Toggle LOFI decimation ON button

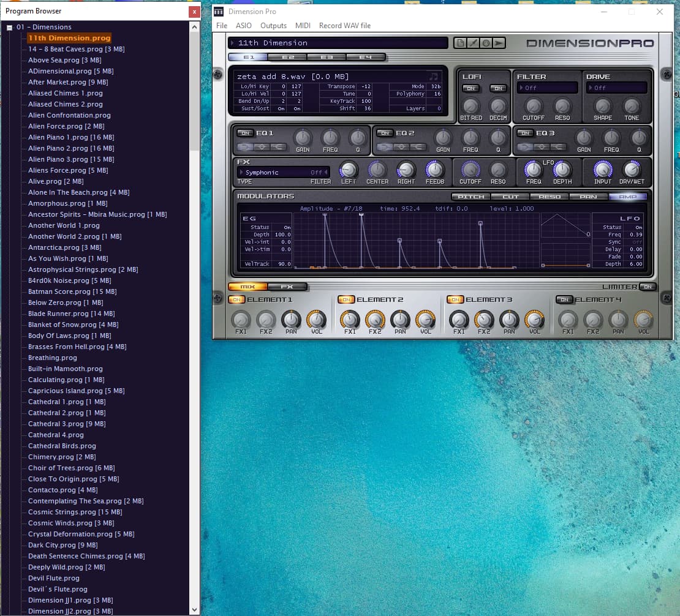pyautogui.click(x=498, y=88)
